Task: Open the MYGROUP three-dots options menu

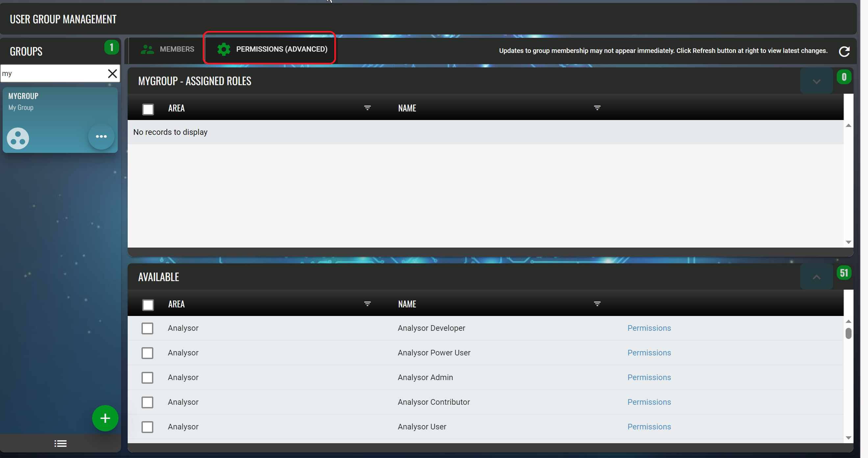Action: 101,136
